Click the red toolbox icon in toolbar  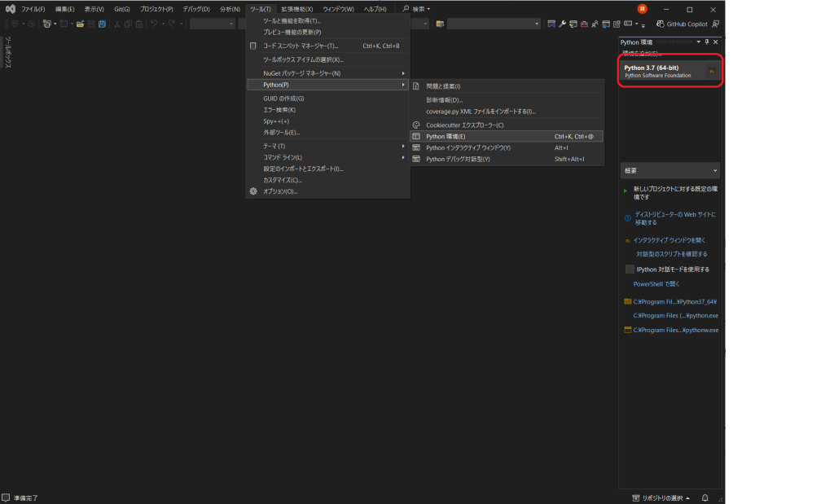(583, 24)
